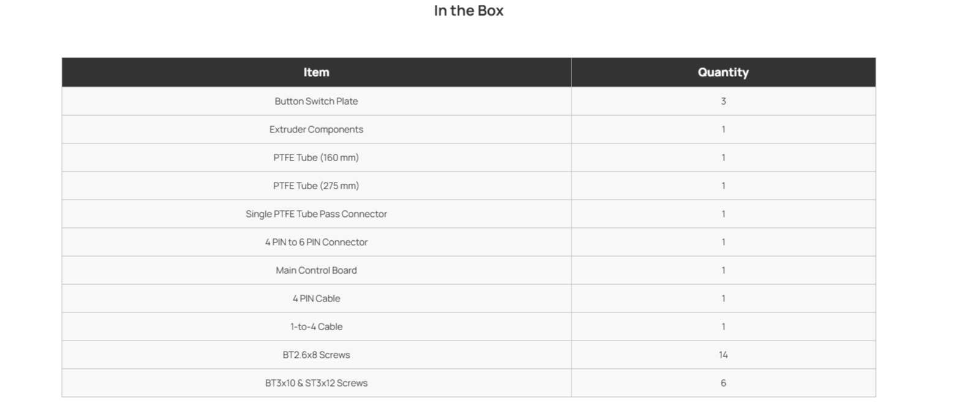Click 4 PIN to 6 PIN Connector

316,242
